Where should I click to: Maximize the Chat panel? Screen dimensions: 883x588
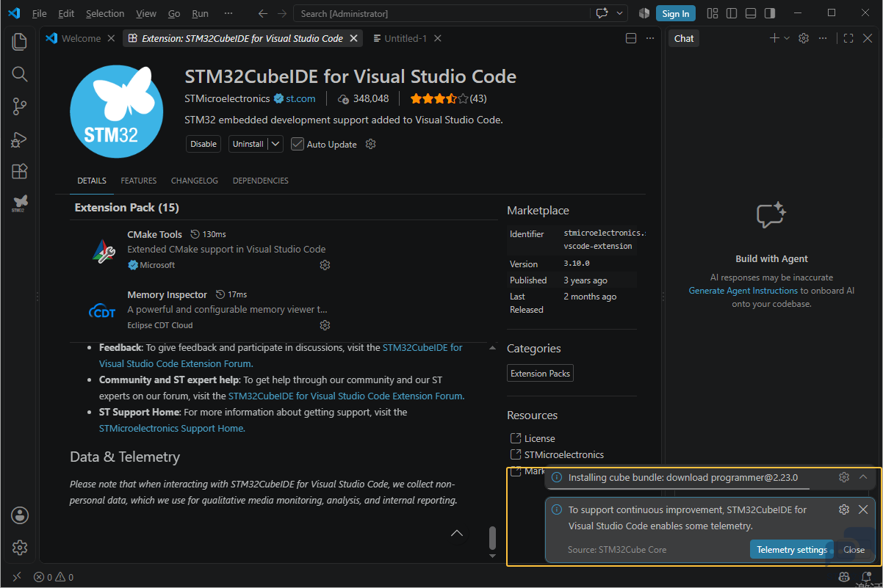848,38
